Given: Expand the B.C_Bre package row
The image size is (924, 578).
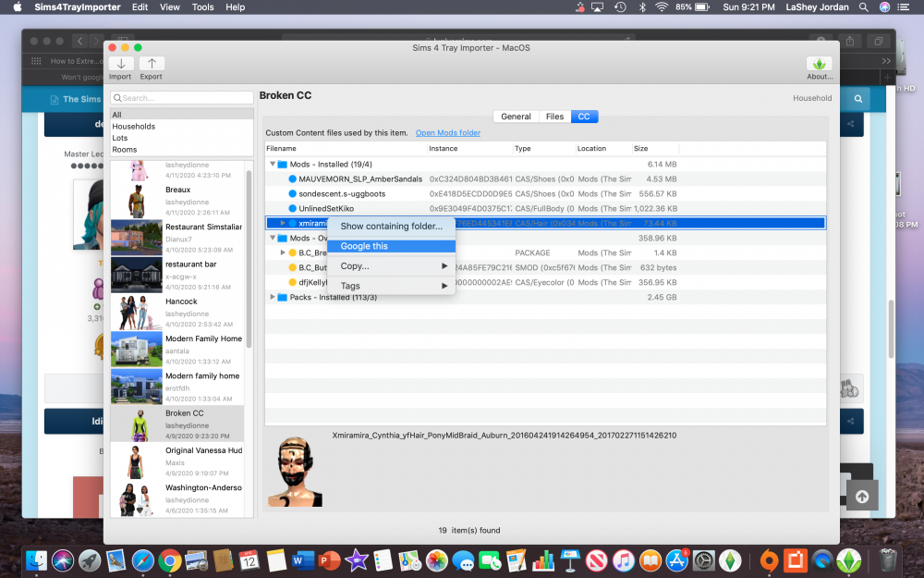Looking at the screenshot, I should point(283,252).
